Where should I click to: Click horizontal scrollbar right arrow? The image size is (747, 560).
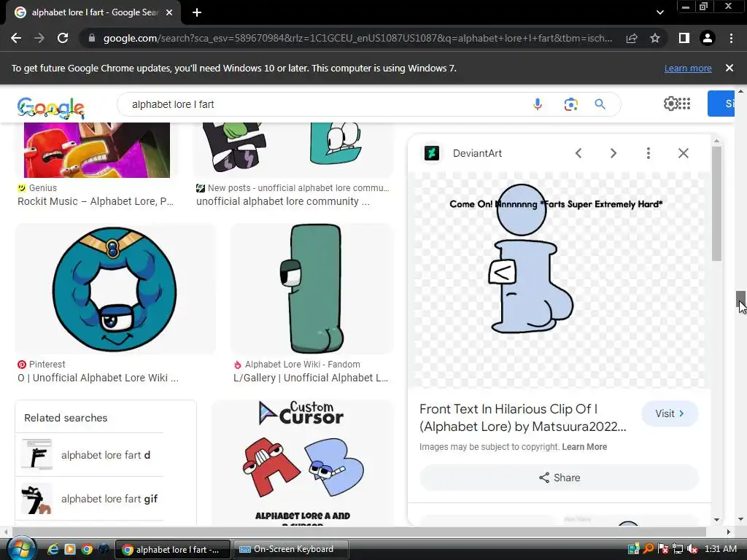pos(728,532)
